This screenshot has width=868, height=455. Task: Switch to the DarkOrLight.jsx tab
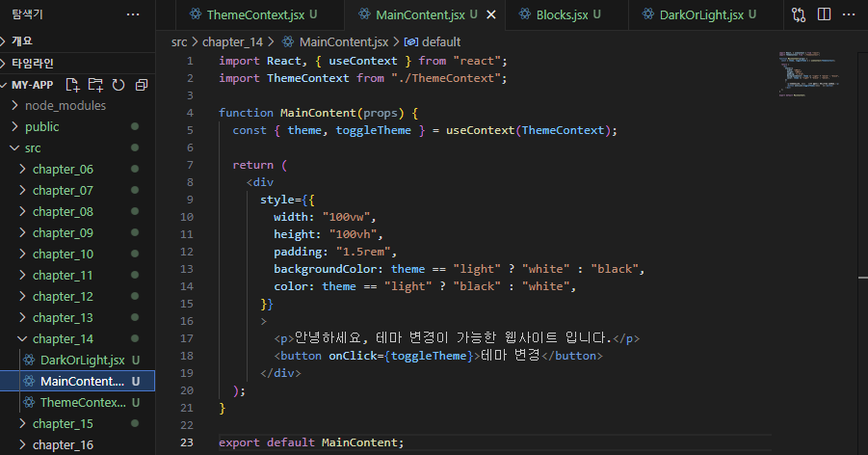coord(706,15)
